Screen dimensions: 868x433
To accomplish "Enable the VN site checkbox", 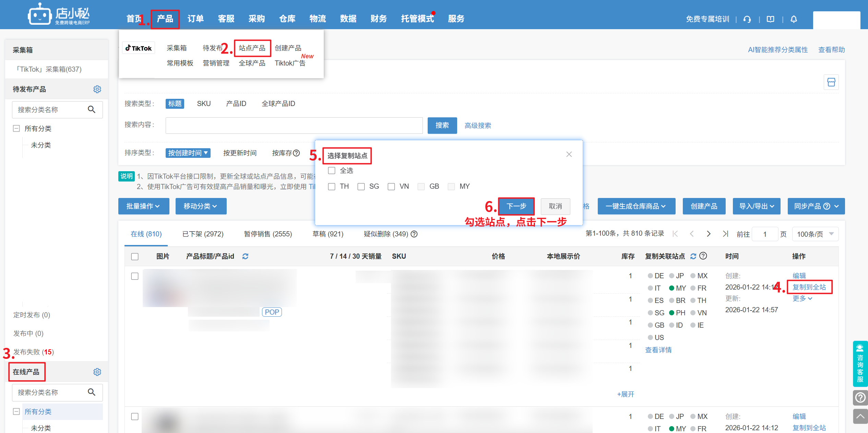I will click(391, 186).
